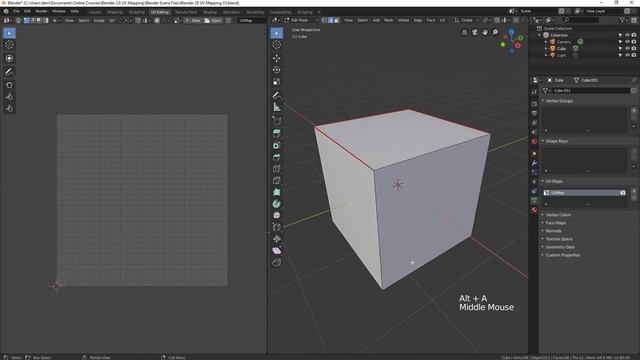Select the Annotate tool in the UV editor
Screen dimensions: 640x360
point(9,72)
